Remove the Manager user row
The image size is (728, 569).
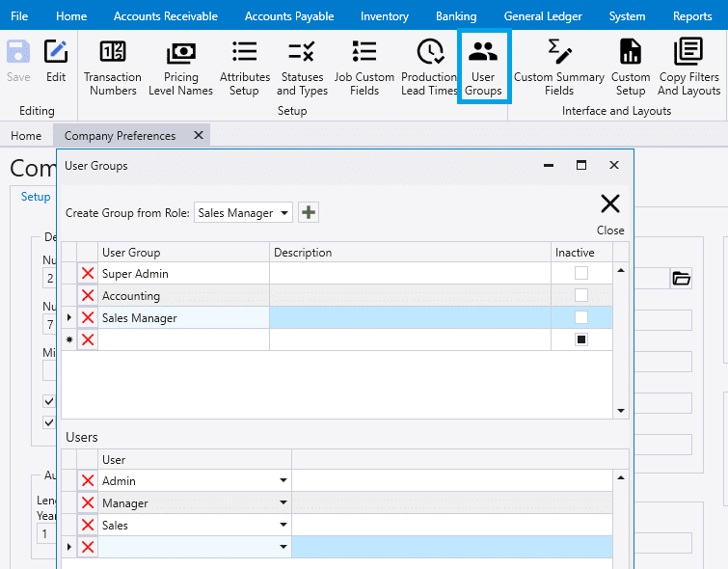click(88, 502)
